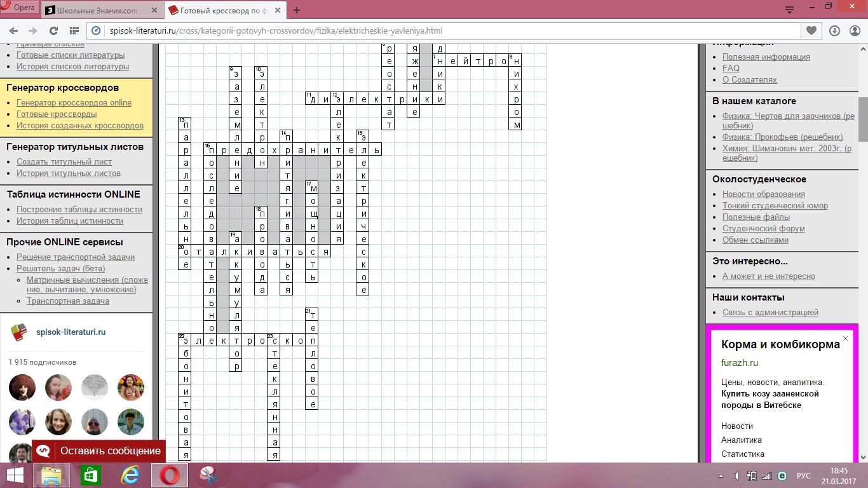Screen dimensions: 868x488
Task: Go back to the previous page
Action: click(14, 30)
